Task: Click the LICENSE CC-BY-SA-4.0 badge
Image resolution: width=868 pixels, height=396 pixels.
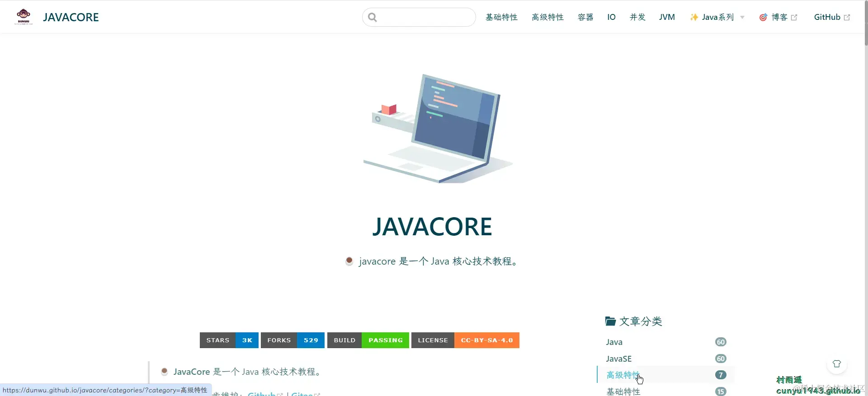Action: 465,340
